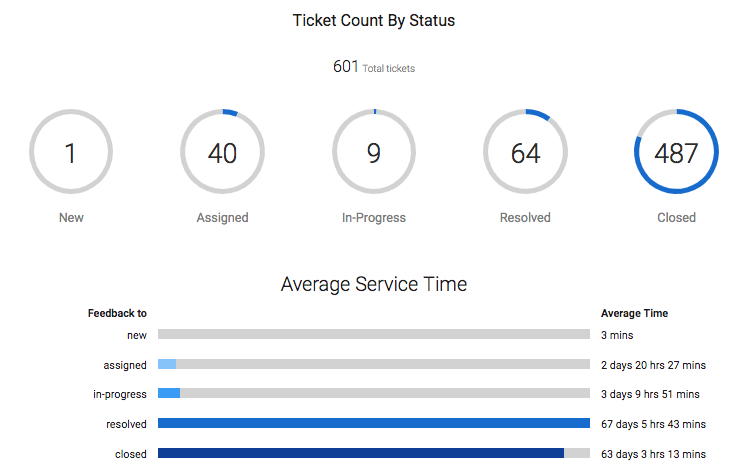Select the 'resolved' full blue bar
The image size is (748, 474).
tap(374, 423)
